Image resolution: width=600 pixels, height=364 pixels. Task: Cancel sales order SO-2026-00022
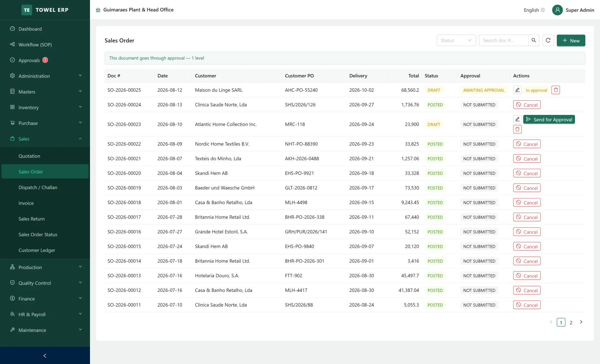point(527,144)
